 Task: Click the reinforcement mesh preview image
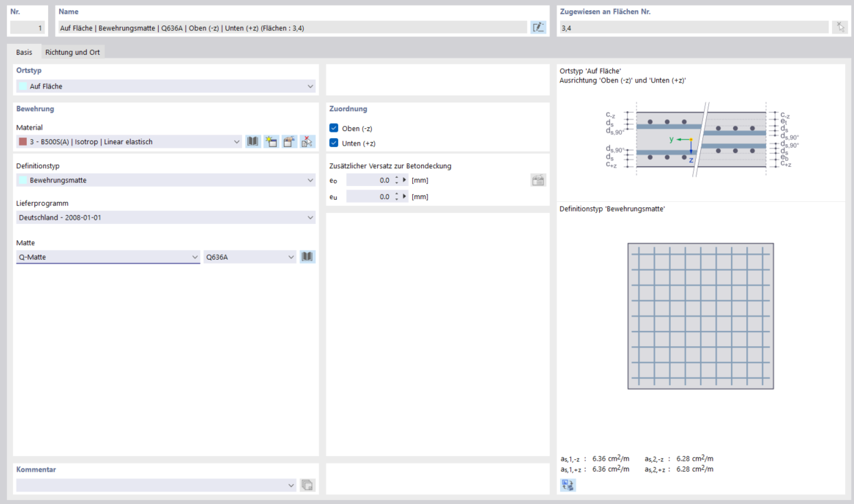(701, 316)
